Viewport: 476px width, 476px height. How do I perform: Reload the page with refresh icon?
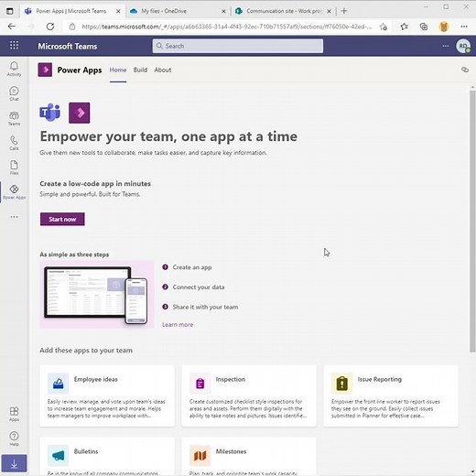[x=50, y=27]
